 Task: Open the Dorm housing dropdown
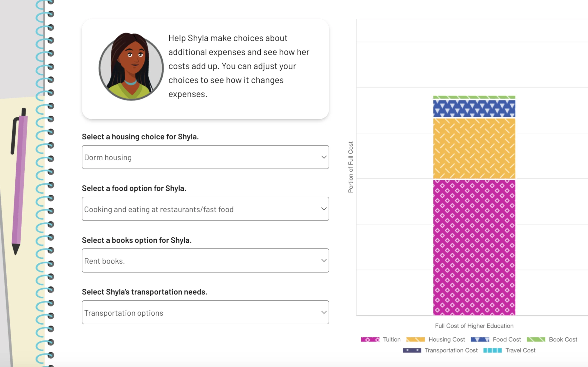205,157
